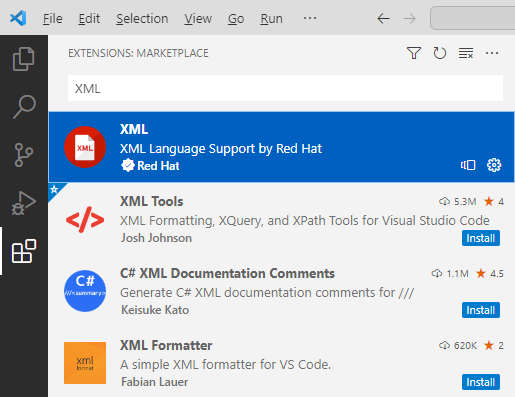Open the Edit menu
This screenshot has width=515, height=397.
tap(89, 19)
